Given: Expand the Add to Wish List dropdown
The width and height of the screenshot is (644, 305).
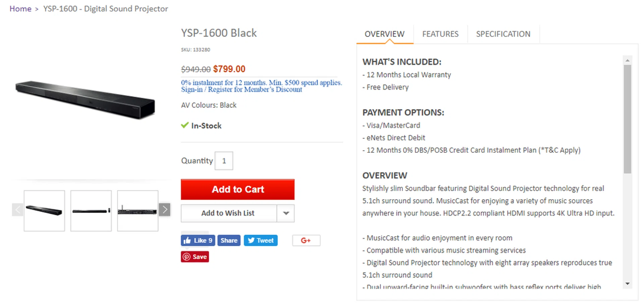Looking at the screenshot, I should pyautogui.click(x=286, y=213).
